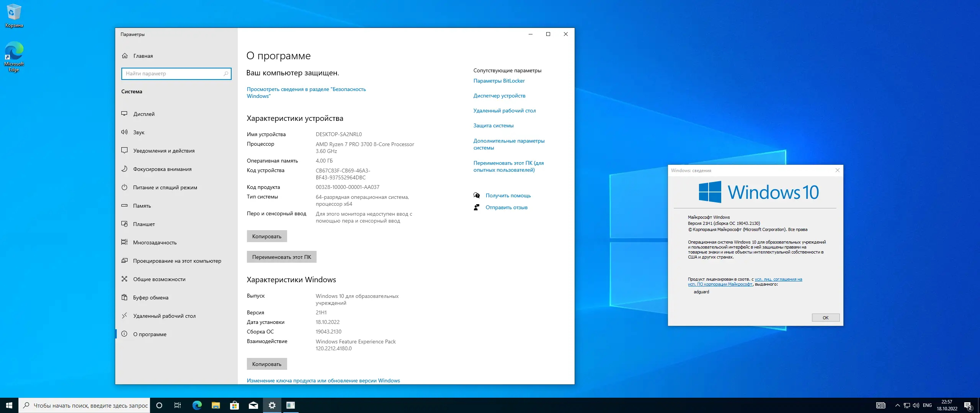The image size is (980, 413).
Task: Show hidden tray icons chevron
Action: (x=897, y=405)
